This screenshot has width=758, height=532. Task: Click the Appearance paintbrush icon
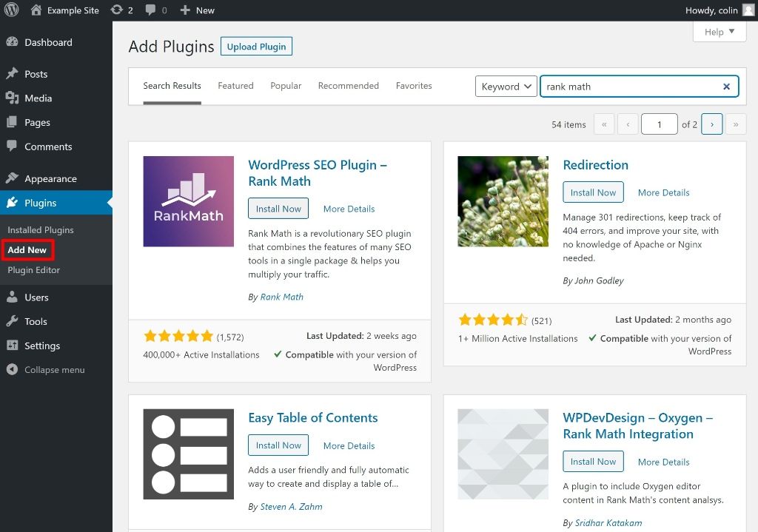tap(12, 178)
